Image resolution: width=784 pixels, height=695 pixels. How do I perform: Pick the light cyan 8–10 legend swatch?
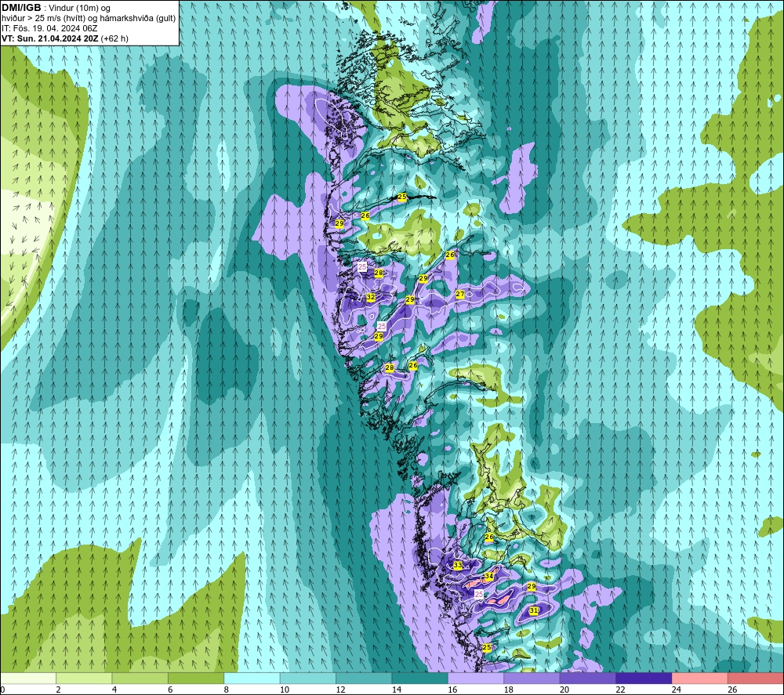(x=252, y=679)
